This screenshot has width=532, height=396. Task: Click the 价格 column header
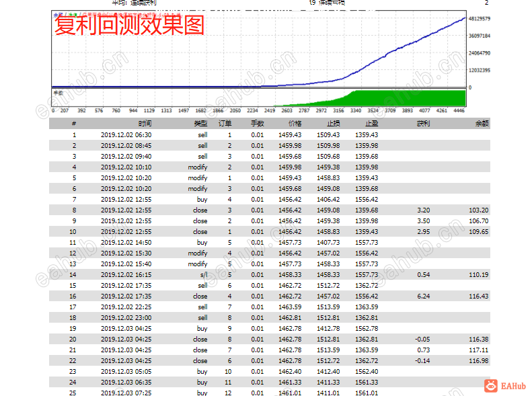(x=295, y=124)
